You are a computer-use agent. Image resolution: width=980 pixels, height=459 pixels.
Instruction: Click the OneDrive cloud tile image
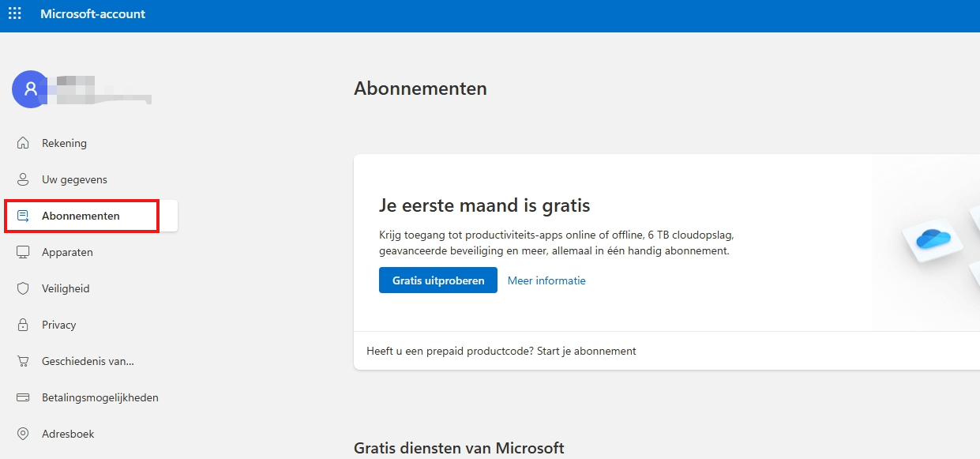(933, 239)
